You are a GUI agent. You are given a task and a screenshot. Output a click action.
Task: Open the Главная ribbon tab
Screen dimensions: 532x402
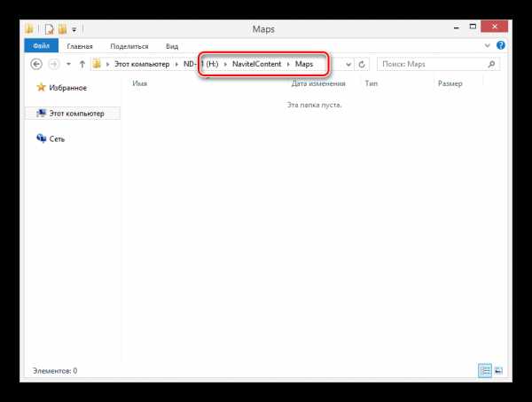[x=82, y=45]
